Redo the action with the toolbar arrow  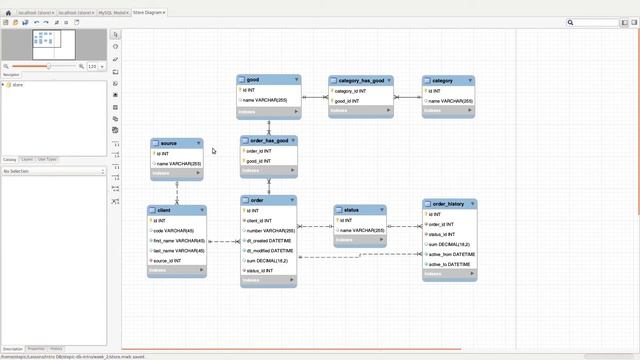[x=46, y=22]
